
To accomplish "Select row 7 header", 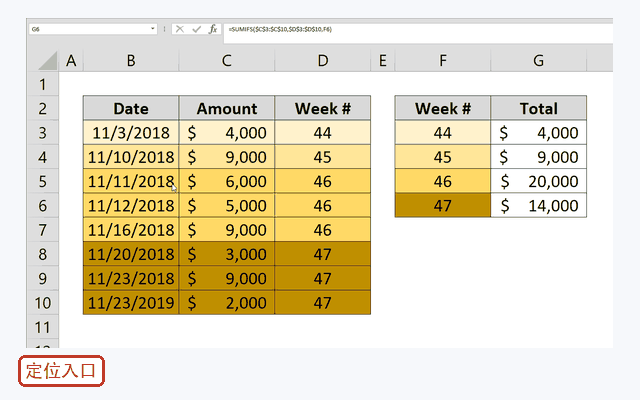I will pyautogui.click(x=42, y=230).
